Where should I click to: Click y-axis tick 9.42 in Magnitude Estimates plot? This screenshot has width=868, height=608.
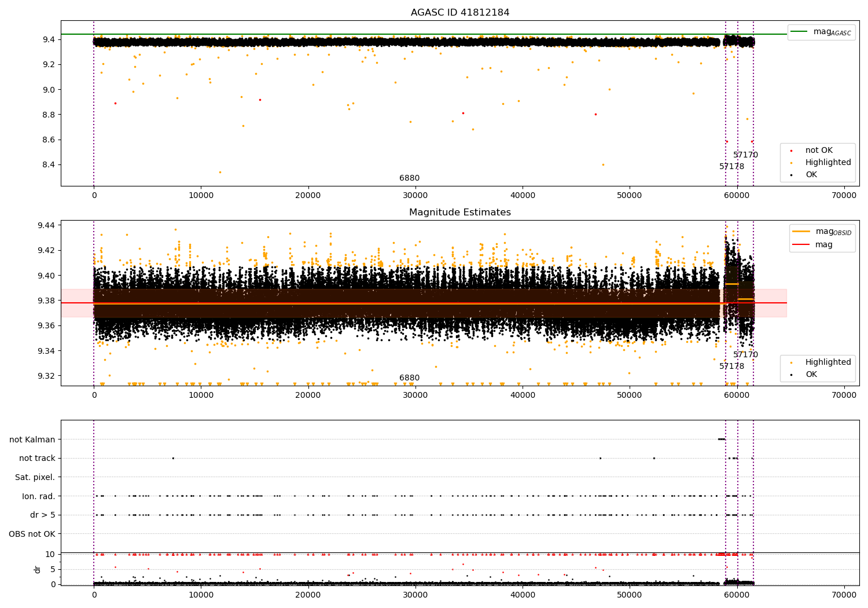47,251
